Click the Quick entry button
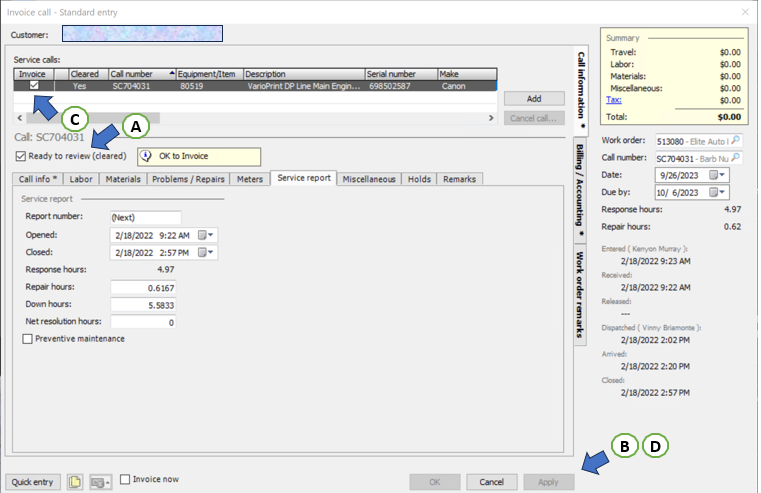This screenshot has height=493, width=761. (33, 482)
